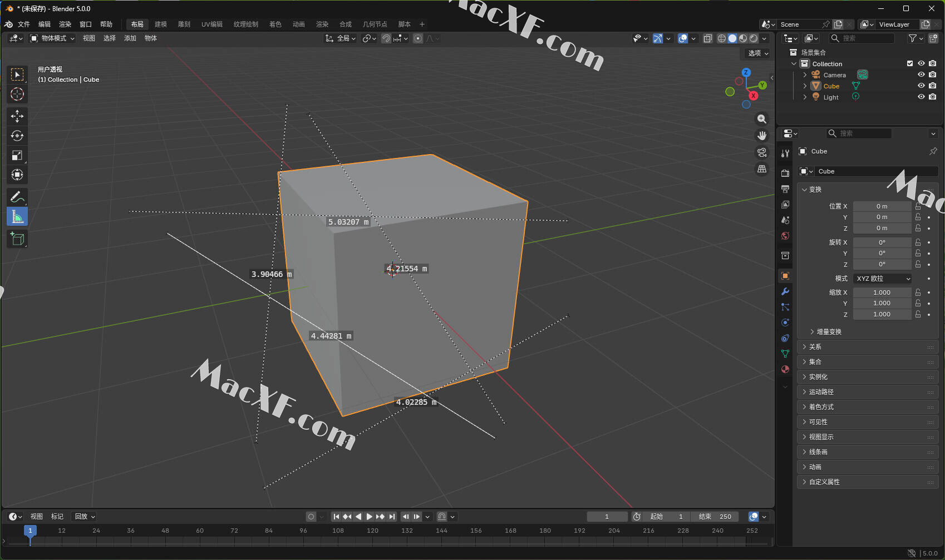Switch to the 建模 workspace tab
945x560 pixels.
[x=161, y=24]
